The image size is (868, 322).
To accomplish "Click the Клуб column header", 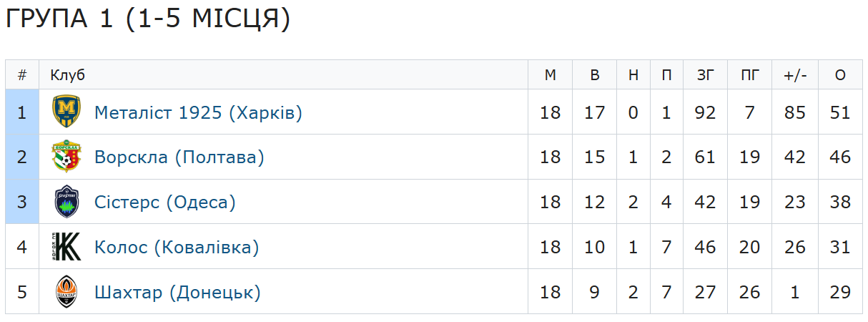I will 67,75.
